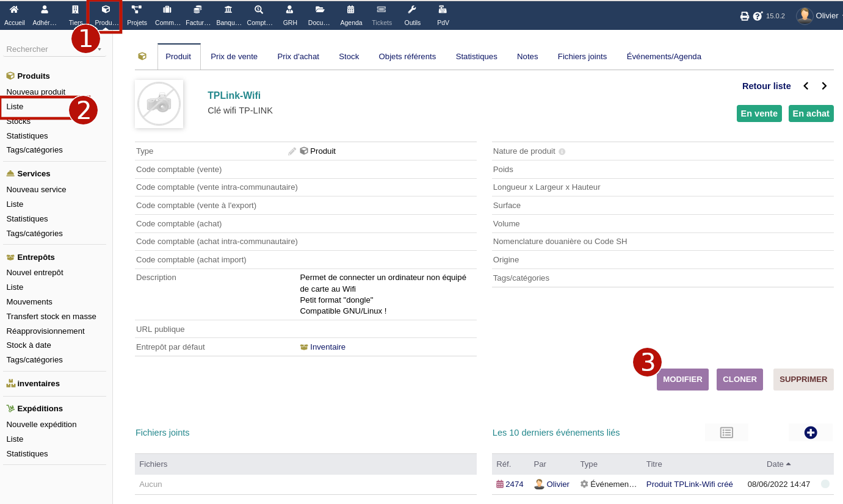The width and height of the screenshot is (843, 504).
Task: Open Stocks under Produits sidebar
Action: [x=18, y=121]
